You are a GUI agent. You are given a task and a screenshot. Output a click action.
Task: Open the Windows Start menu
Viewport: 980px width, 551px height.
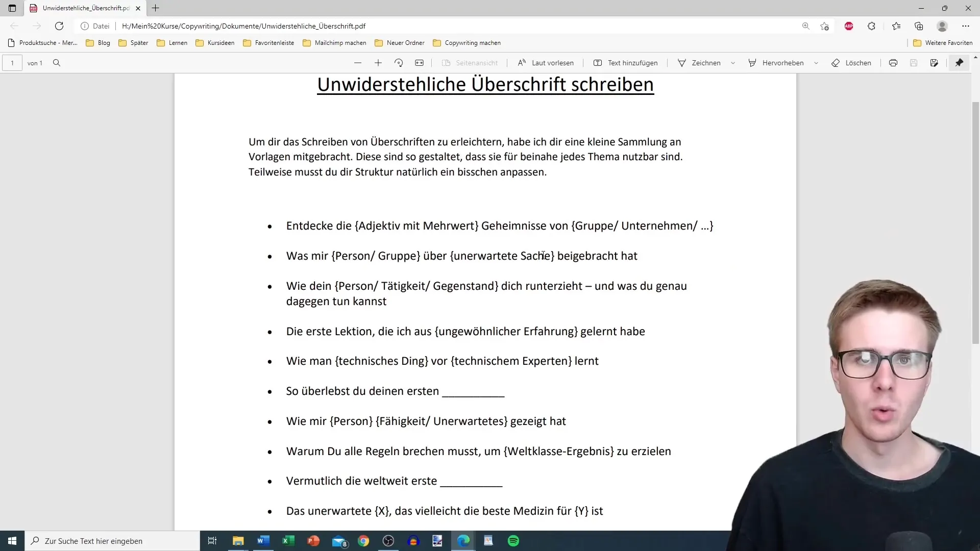pyautogui.click(x=12, y=541)
